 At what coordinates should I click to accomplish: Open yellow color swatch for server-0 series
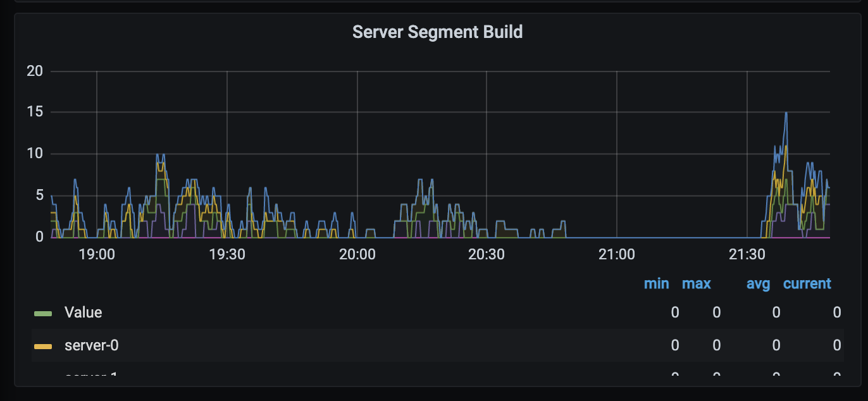(x=42, y=346)
